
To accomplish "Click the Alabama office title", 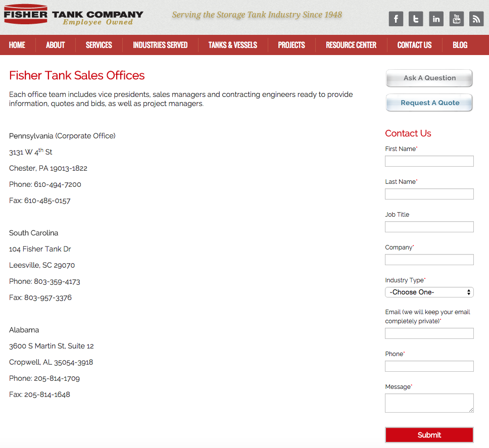I will tap(24, 330).
